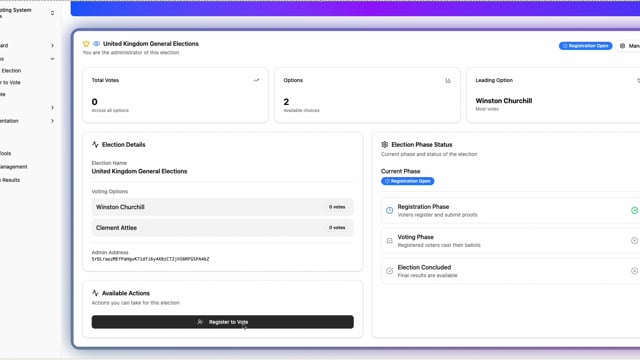Viewport: 640px width, 360px height.
Task: Open the Tools sidebar item
Action: coord(6,153)
